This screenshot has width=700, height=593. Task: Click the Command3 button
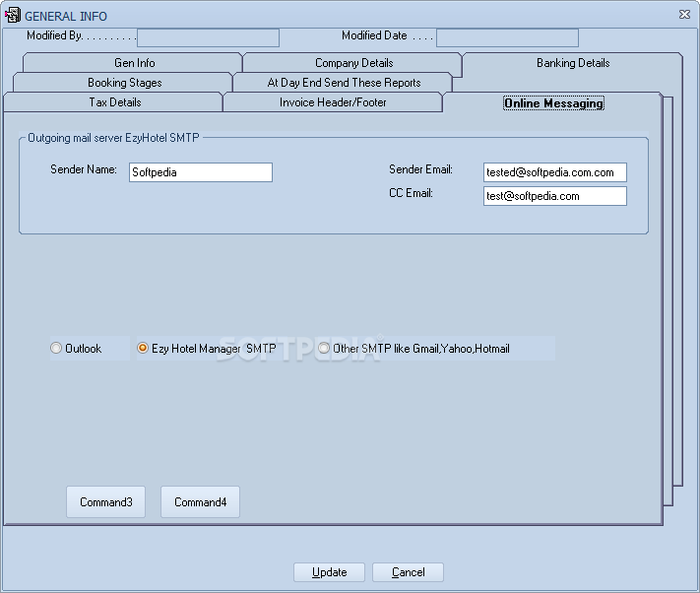click(x=105, y=502)
